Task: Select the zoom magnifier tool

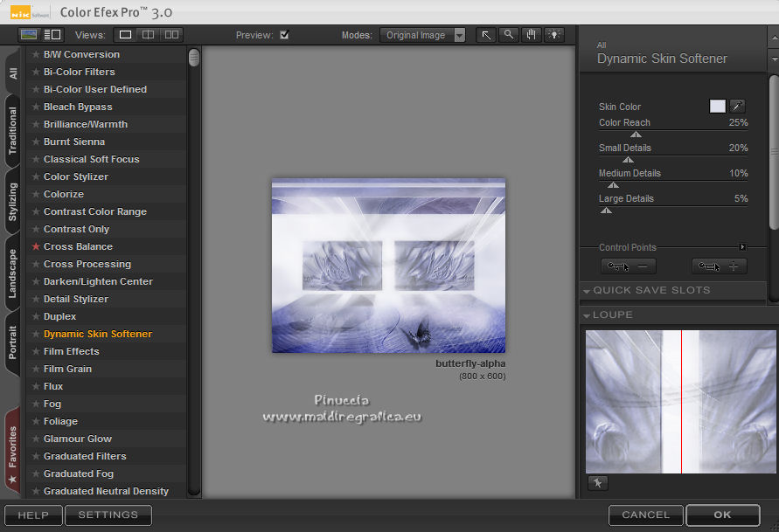Action: [508, 35]
